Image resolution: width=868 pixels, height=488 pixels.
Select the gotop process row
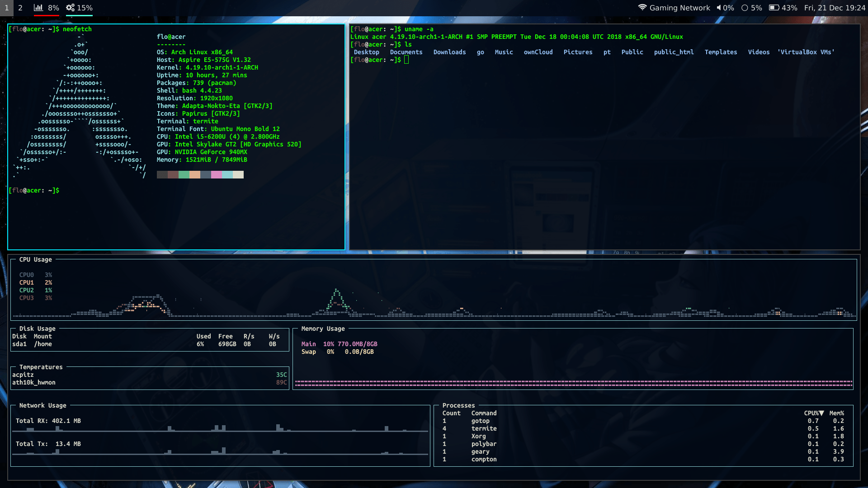click(480, 421)
